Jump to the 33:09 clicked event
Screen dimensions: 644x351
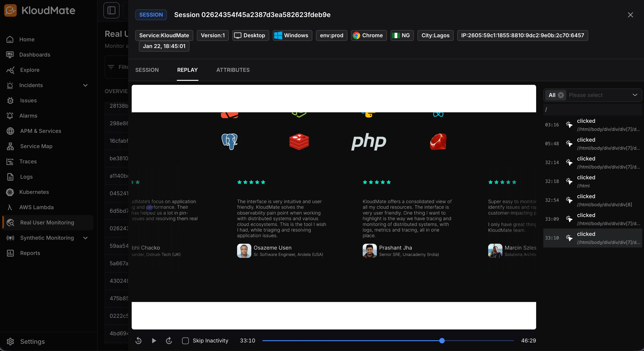593,219
